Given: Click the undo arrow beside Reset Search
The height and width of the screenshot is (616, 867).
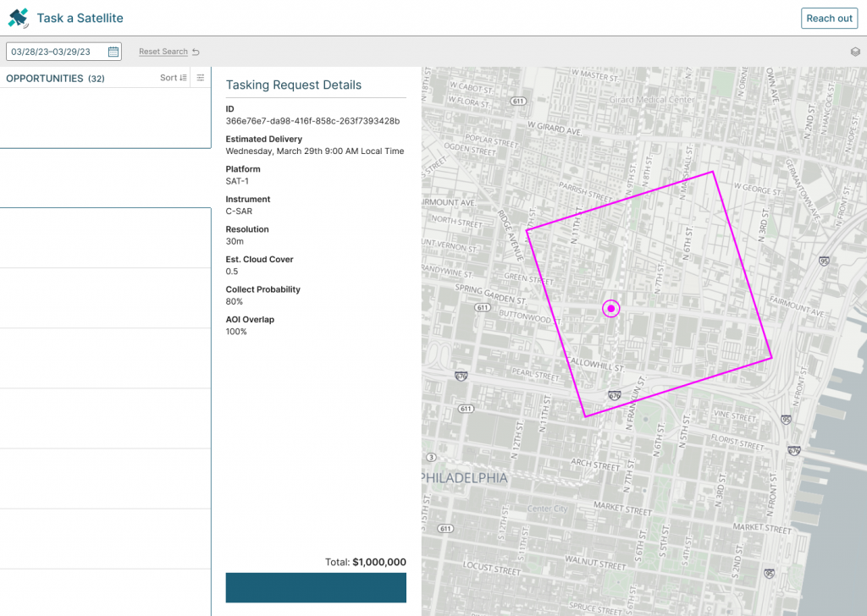Looking at the screenshot, I should coord(196,52).
